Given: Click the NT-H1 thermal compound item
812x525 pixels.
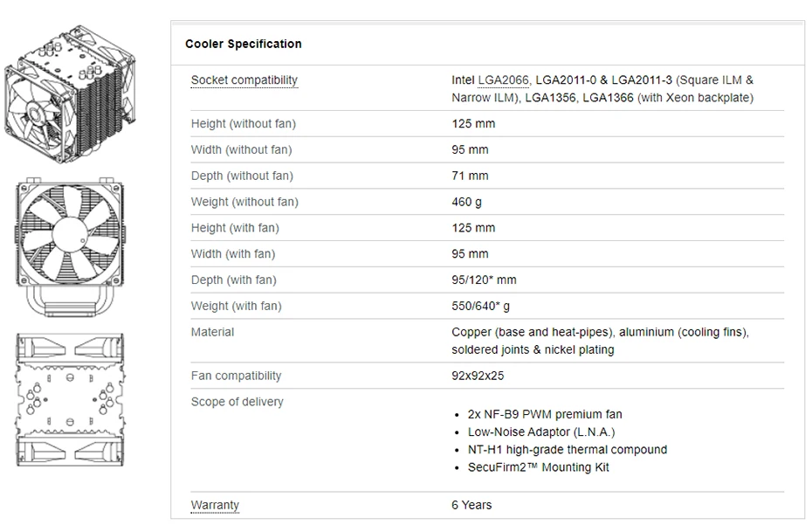Looking at the screenshot, I should pos(567,449).
